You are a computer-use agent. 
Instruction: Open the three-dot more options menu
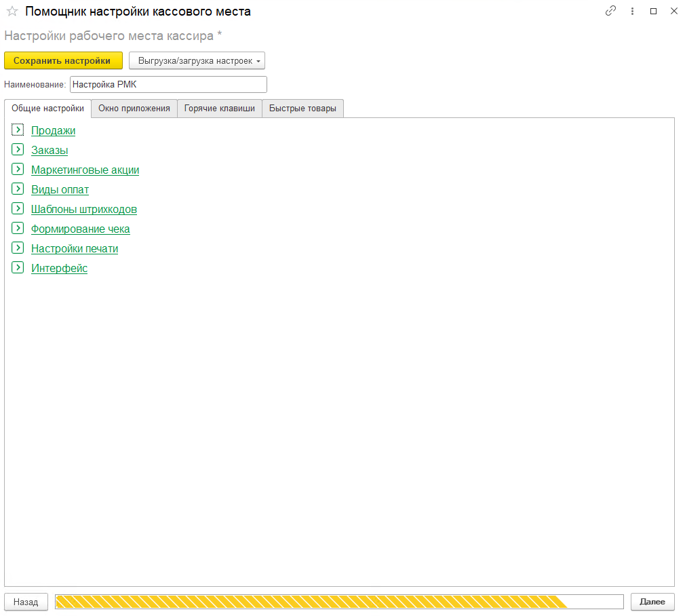pyautogui.click(x=632, y=12)
